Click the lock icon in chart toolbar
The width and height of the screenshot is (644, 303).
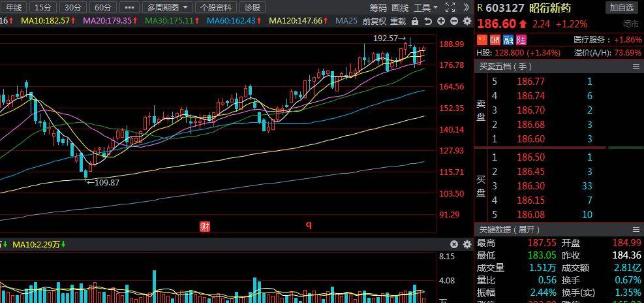click(415, 21)
